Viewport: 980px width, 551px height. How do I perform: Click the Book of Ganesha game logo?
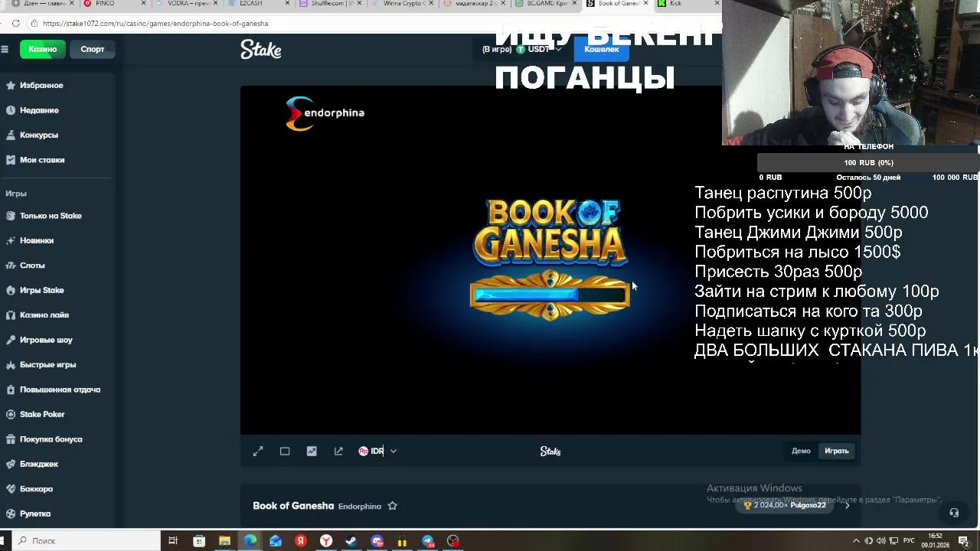click(x=550, y=231)
